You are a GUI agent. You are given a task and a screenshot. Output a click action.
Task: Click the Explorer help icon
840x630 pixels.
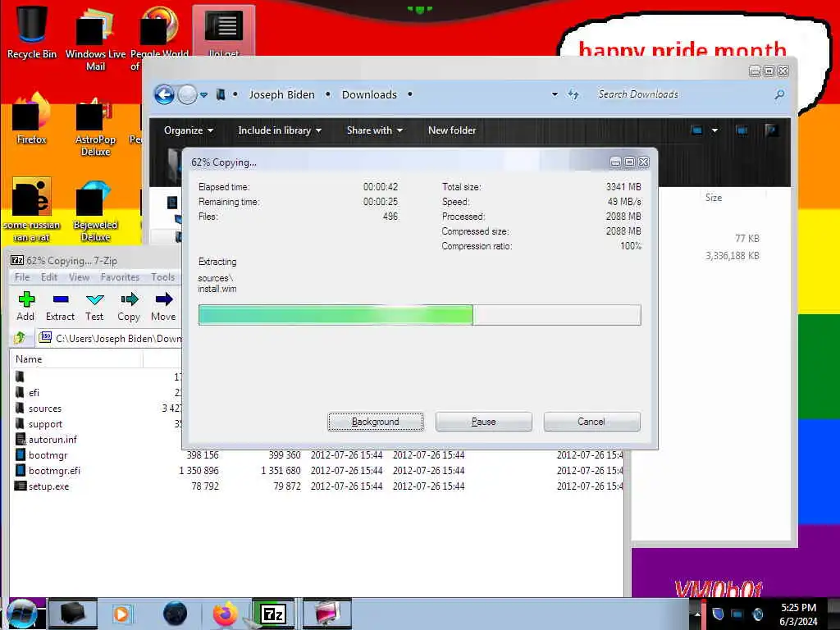772,130
